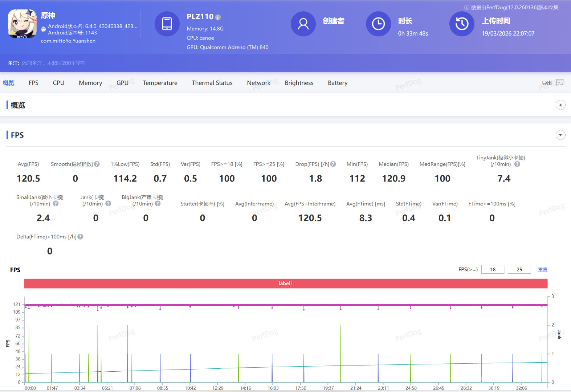571x392 pixels.
Task: Open the Thermal Status tab
Action: click(212, 83)
